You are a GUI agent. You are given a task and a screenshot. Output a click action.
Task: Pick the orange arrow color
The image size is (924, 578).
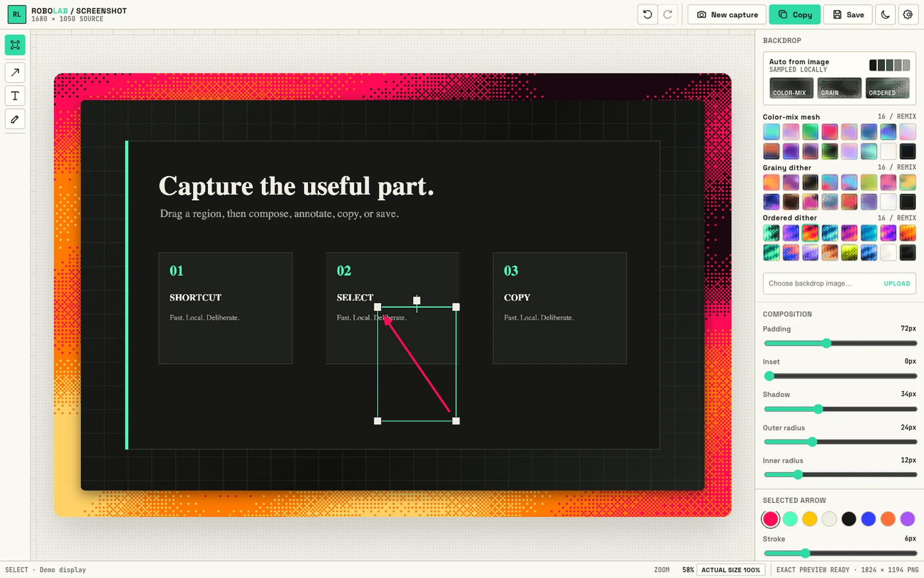[x=888, y=519]
